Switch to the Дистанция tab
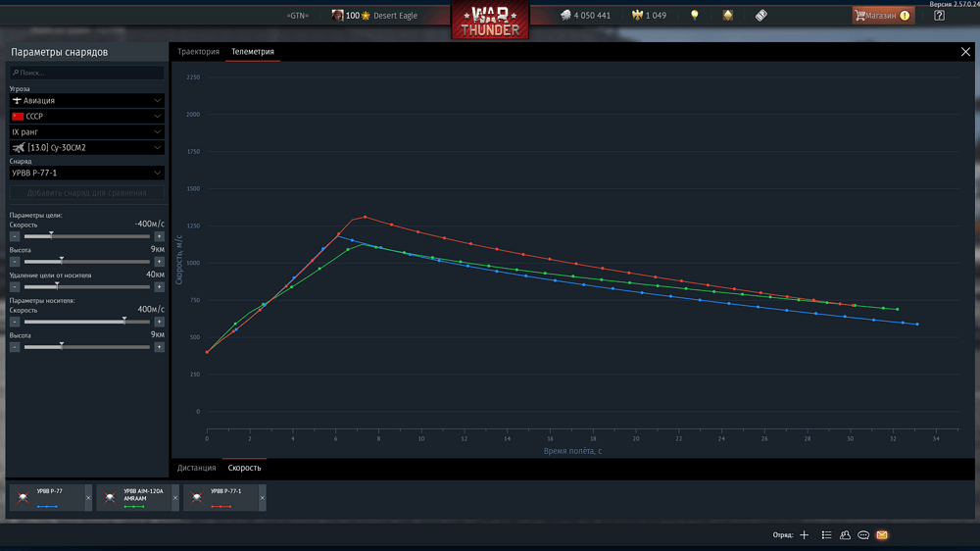Image resolution: width=980 pixels, height=551 pixels. point(196,468)
